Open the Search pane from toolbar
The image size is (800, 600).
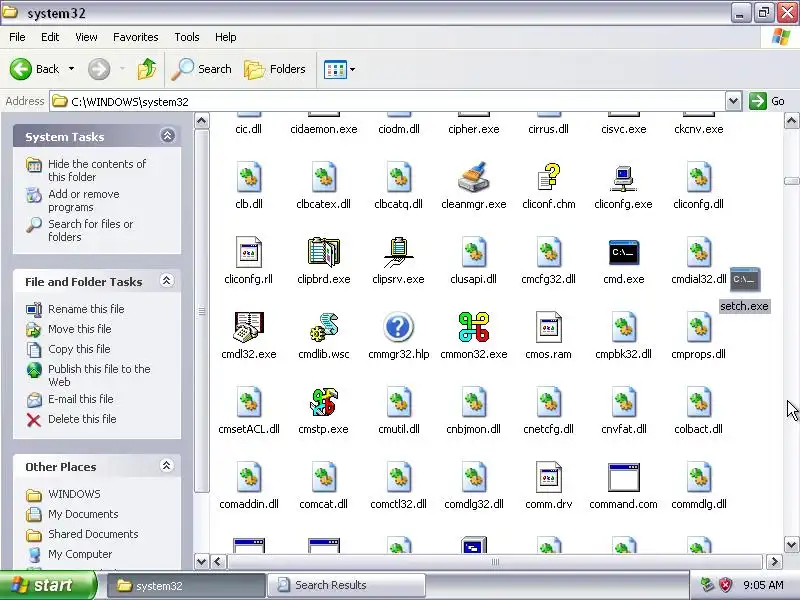(202, 69)
